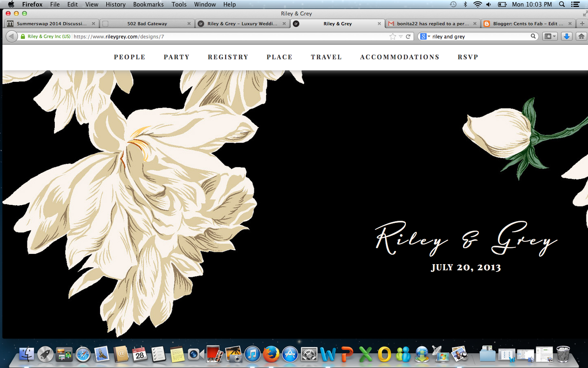Open the search engine dropdown next to Google icon
This screenshot has height=368, width=588.
tap(429, 36)
